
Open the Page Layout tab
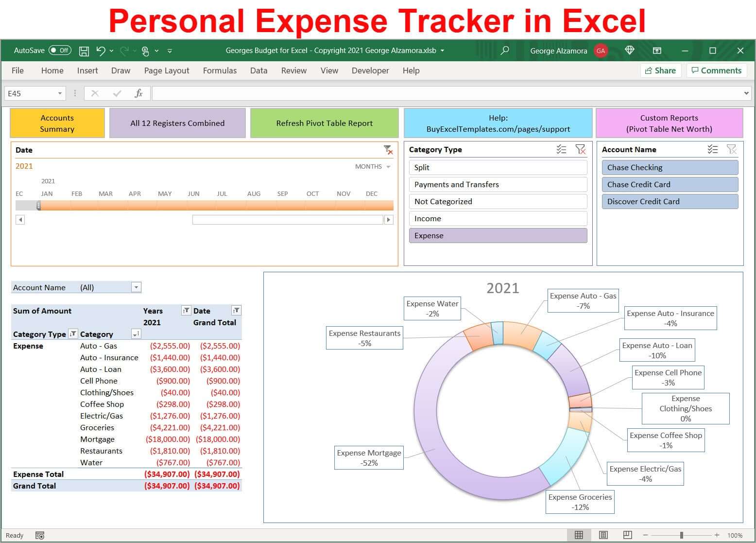(x=167, y=70)
